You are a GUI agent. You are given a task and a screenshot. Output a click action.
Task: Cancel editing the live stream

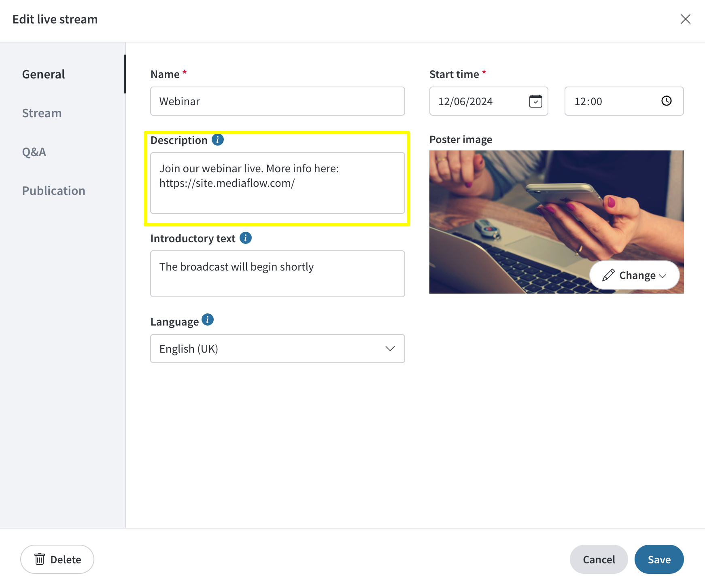pos(599,559)
